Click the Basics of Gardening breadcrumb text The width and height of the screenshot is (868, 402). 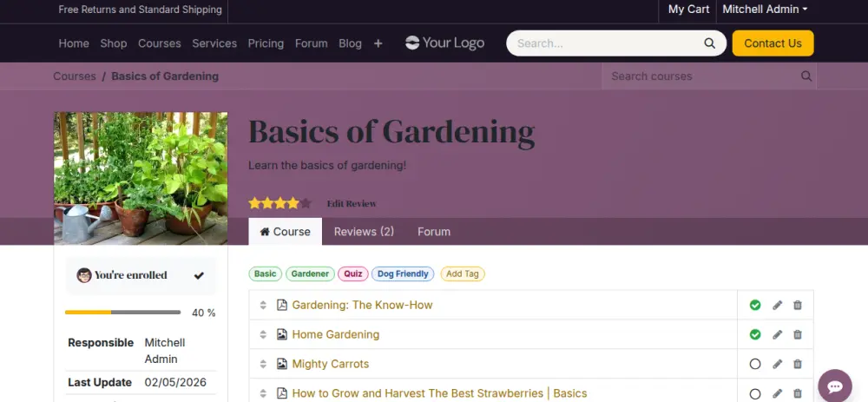point(165,76)
